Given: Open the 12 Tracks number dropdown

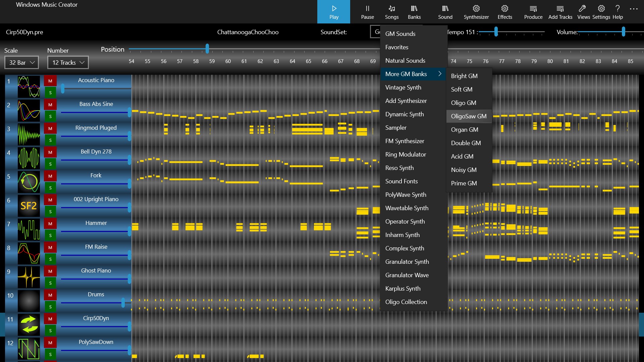Looking at the screenshot, I should (x=68, y=63).
